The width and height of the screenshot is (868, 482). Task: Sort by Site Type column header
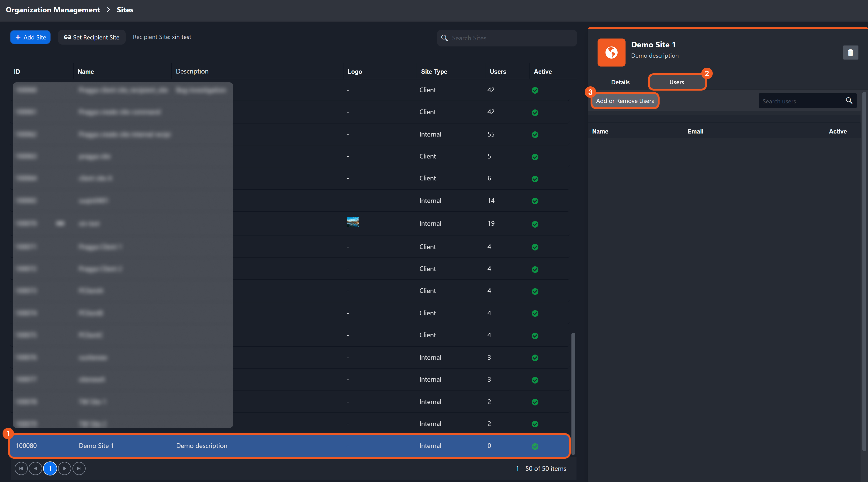coord(434,71)
